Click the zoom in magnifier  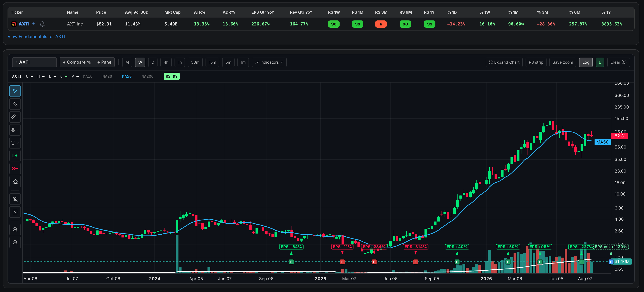[15, 230]
